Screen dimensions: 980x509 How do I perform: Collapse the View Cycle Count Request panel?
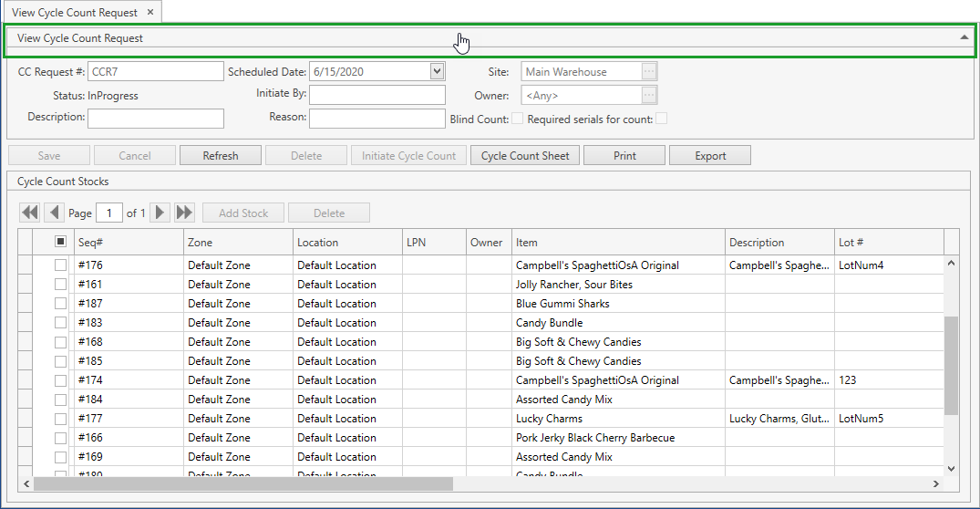coord(964,38)
